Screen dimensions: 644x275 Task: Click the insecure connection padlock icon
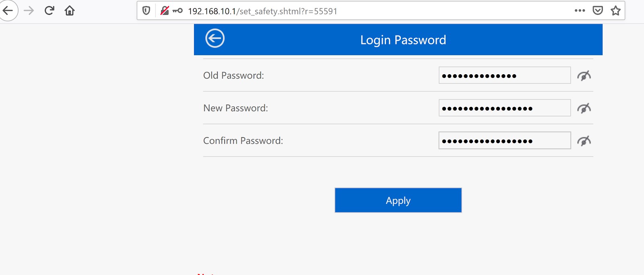click(x=165, y=11)
